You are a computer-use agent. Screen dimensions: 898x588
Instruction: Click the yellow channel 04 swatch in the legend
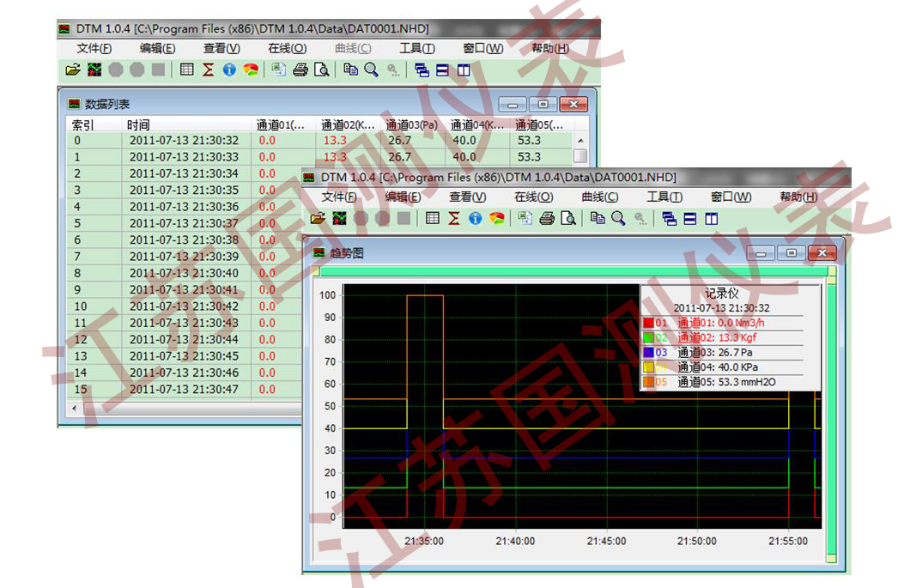(648, 367)
